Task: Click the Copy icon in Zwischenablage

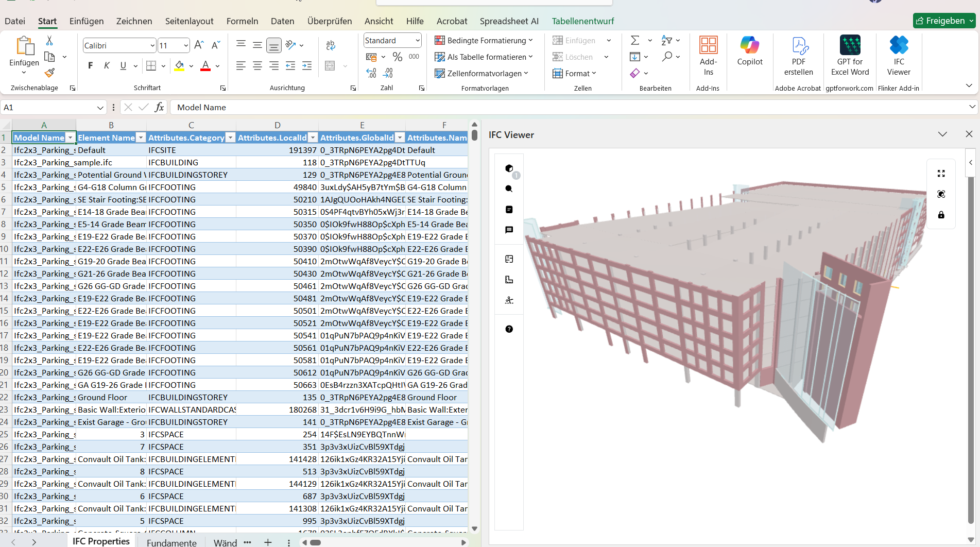Action: coord(49,57)
